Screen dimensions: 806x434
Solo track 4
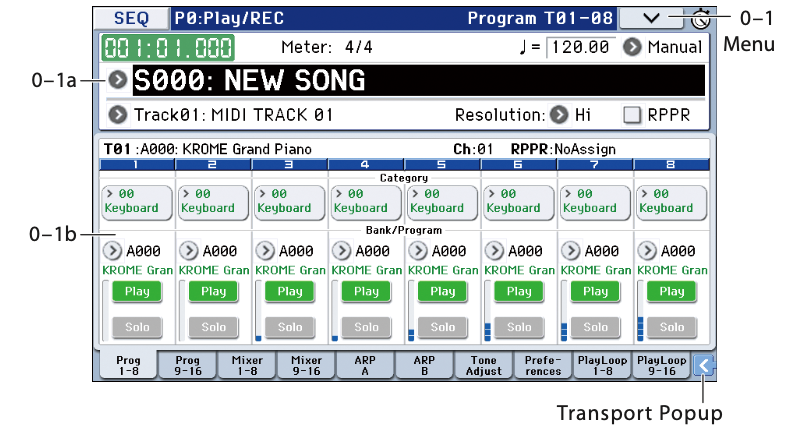[x=366, y=327]
